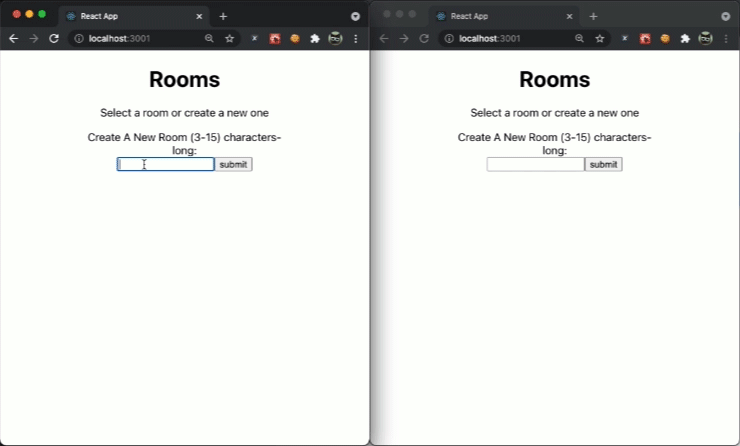
Task: Select the React App tab in right window
Action: (x=505, y=17)
